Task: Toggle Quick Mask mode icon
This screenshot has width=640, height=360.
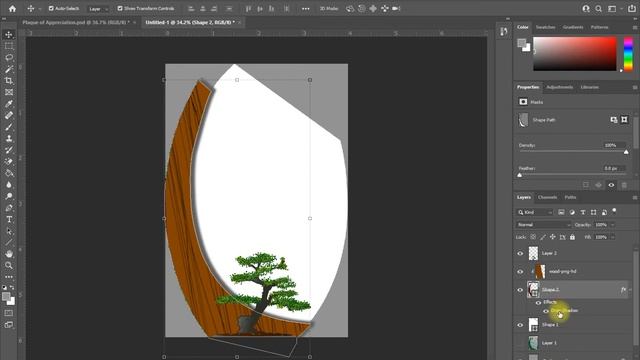Action: [x=9, y=313]
